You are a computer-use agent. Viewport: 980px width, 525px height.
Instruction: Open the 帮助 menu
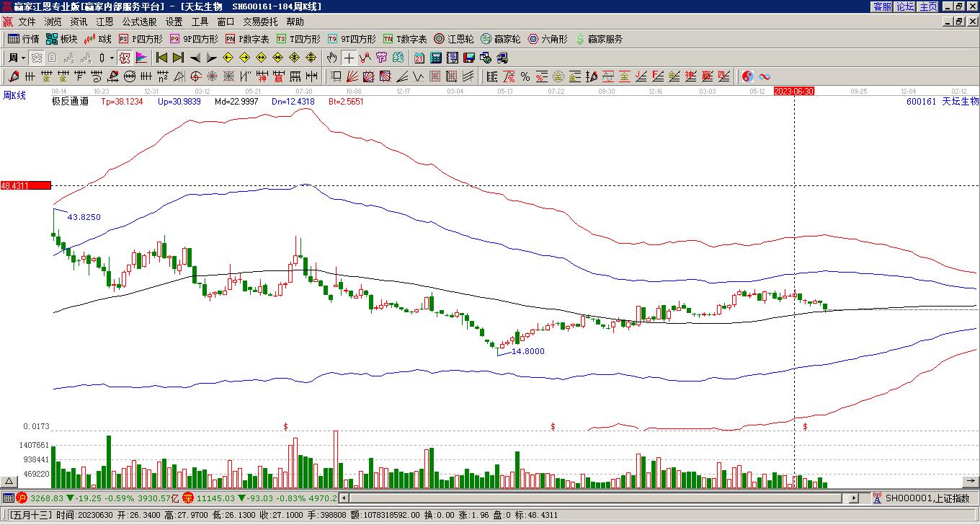pos(295,22)
